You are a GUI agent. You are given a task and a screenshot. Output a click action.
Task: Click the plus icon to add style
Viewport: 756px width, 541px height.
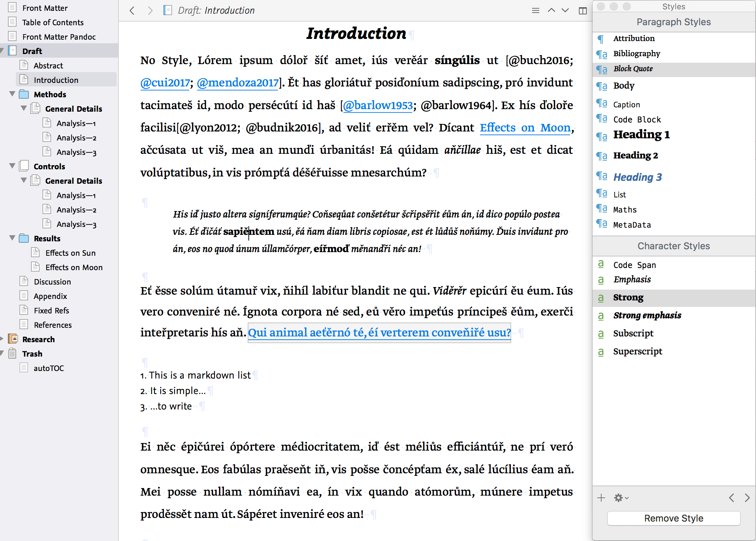(601, 498)
